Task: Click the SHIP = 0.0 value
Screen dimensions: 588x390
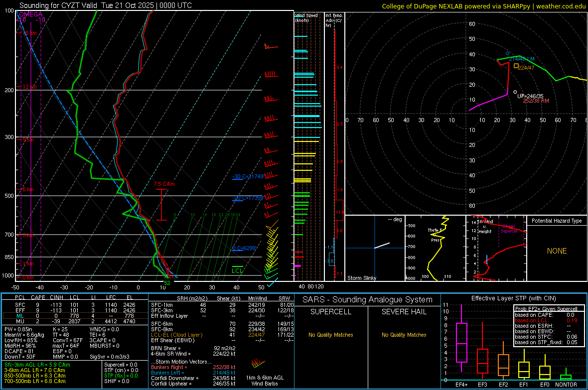Action: click(117, 381)
